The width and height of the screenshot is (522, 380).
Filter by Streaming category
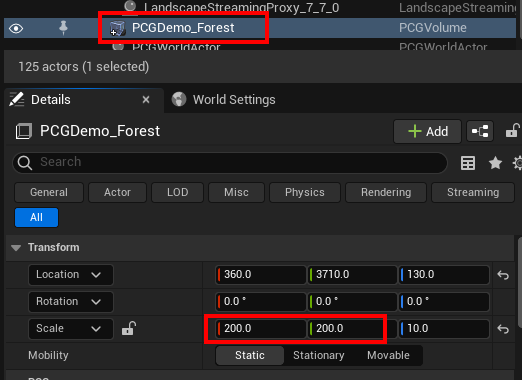(473, 192)
